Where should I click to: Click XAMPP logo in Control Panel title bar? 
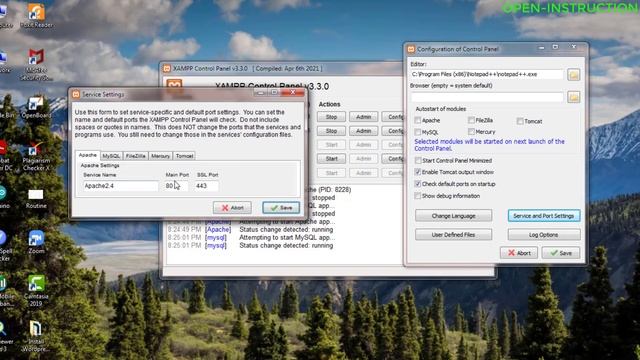tap(167, 69)
